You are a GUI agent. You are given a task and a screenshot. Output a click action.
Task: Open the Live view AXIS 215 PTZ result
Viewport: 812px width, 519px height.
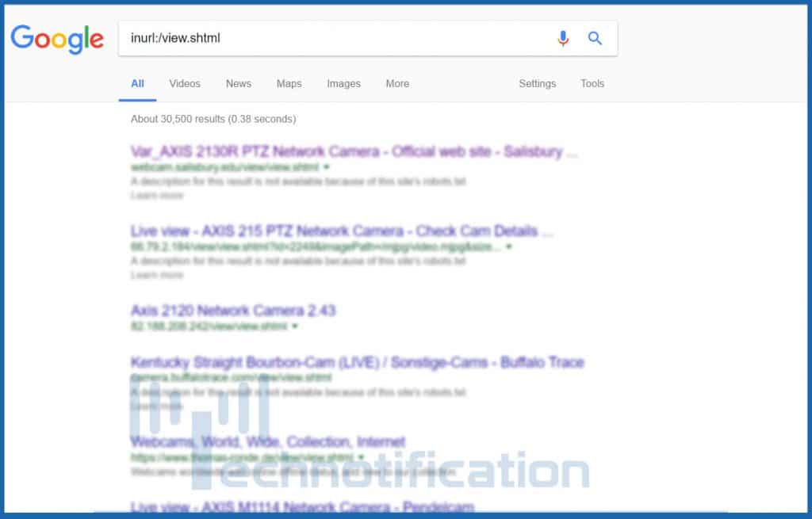coord(340,231)
